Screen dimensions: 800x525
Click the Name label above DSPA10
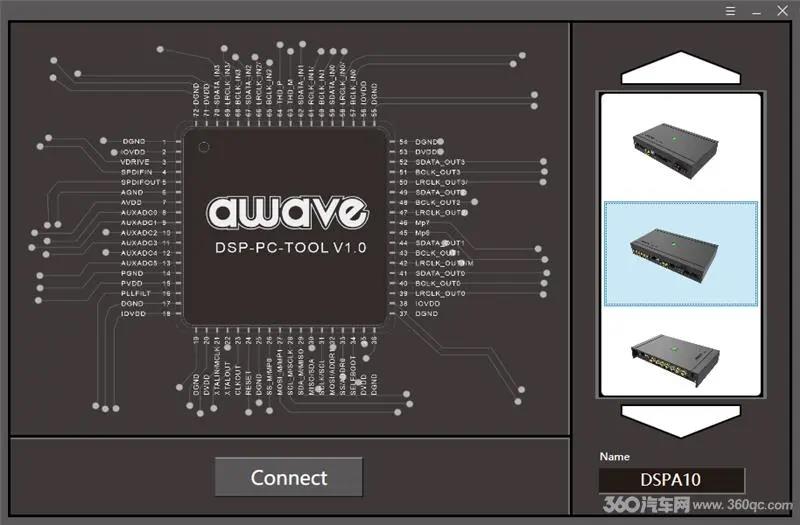click(x=614, y=457)
